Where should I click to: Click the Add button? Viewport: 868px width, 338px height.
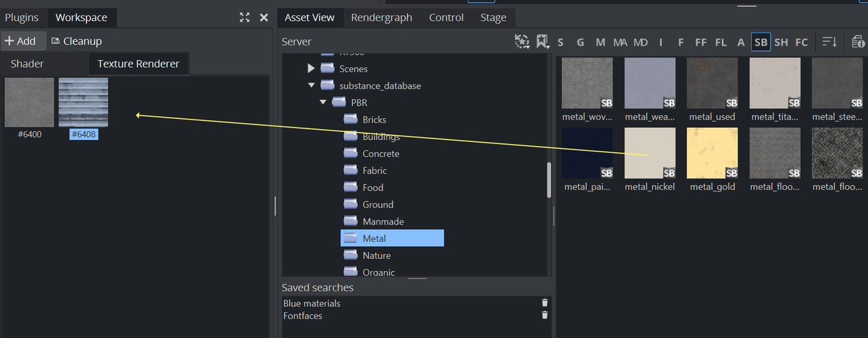click(21, 41)
